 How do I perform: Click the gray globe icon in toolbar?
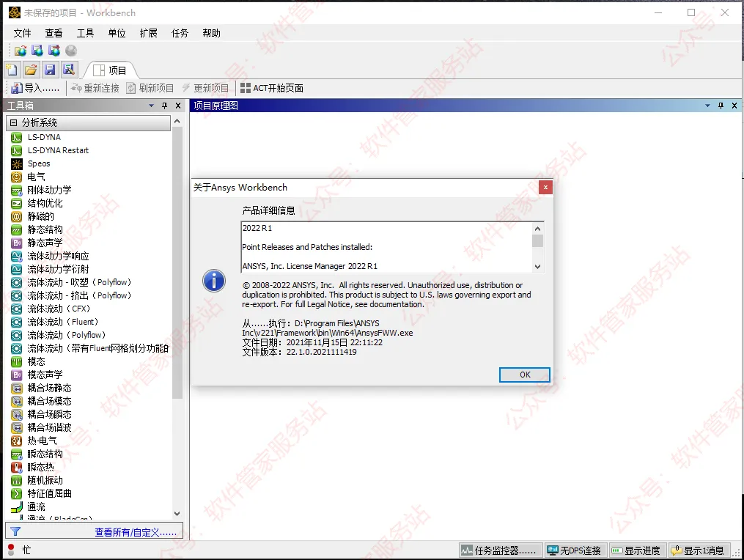(x=71, y=51)
